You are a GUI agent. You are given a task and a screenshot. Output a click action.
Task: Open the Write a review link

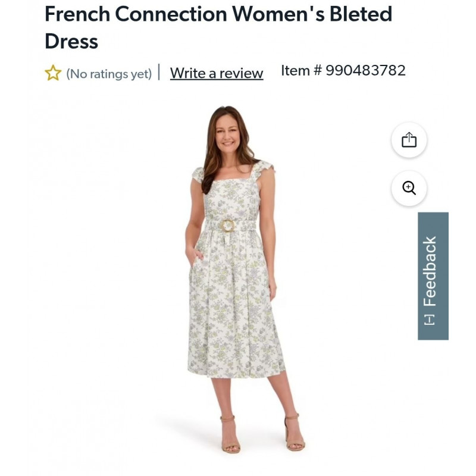(217, 73)
